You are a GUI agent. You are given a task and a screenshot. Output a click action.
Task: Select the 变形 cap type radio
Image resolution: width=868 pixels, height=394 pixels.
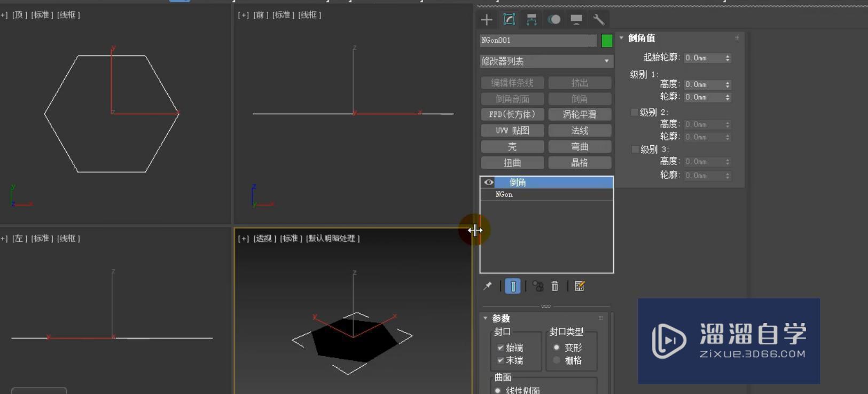(557, 348)
